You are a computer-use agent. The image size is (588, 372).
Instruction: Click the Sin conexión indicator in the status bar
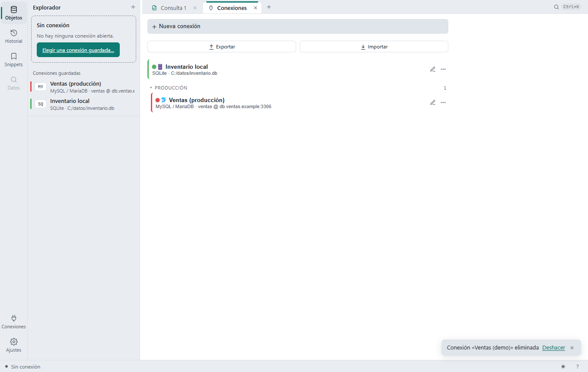(x=22, y=366)
